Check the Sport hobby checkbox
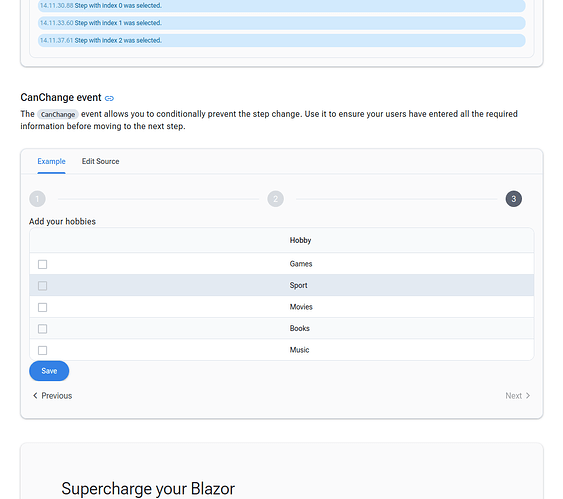This screenshot has width=563, height=499. 42,286
